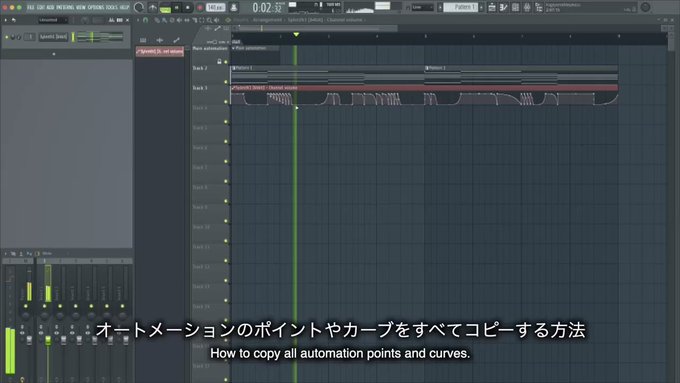Select the playlist mute tool
This screenshot has height=383, width=680.
click(x=179, y=20)
